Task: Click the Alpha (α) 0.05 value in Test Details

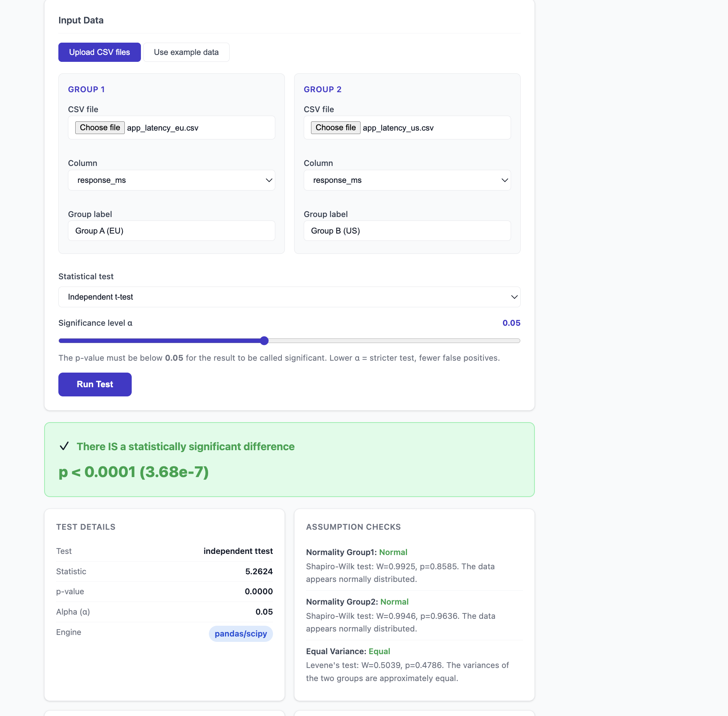Action: pyautogui.click(x=264, y=612)
